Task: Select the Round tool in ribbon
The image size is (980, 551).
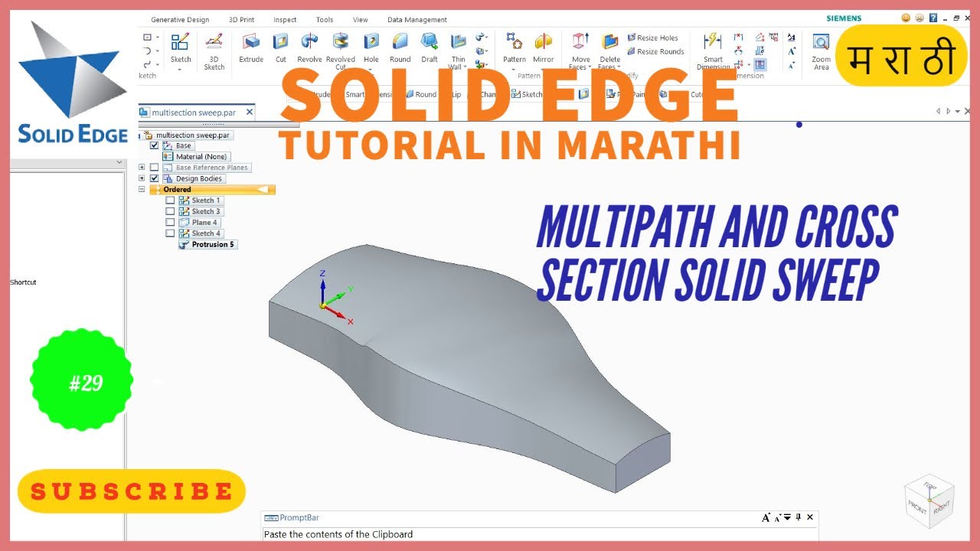Action: click(400, 47)
